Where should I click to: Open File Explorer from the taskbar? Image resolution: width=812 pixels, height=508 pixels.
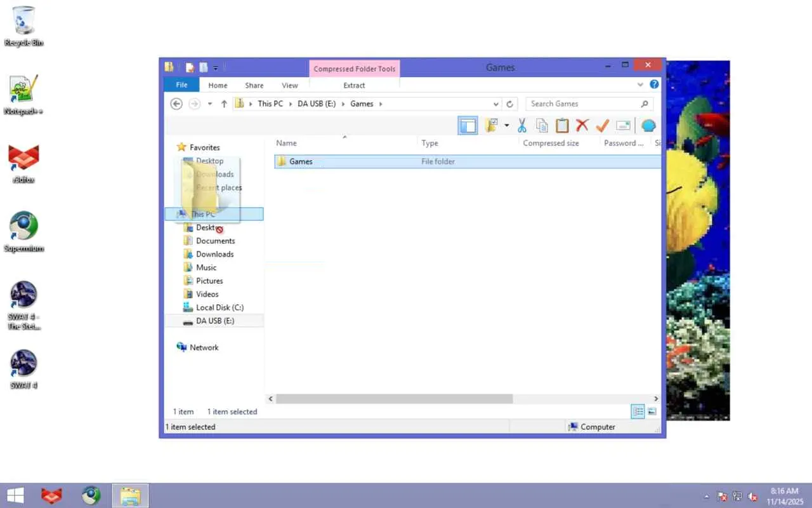pyautogui.click(x=131, y=495)
